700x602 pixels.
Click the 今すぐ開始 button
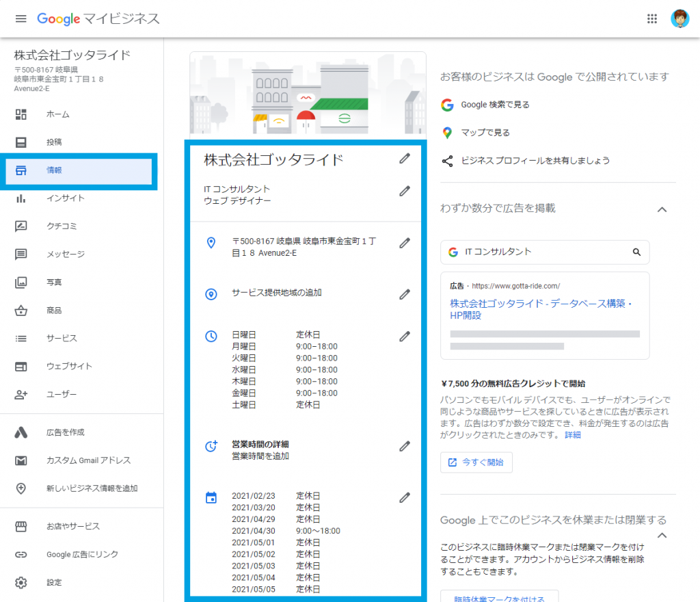click(476, 462)
